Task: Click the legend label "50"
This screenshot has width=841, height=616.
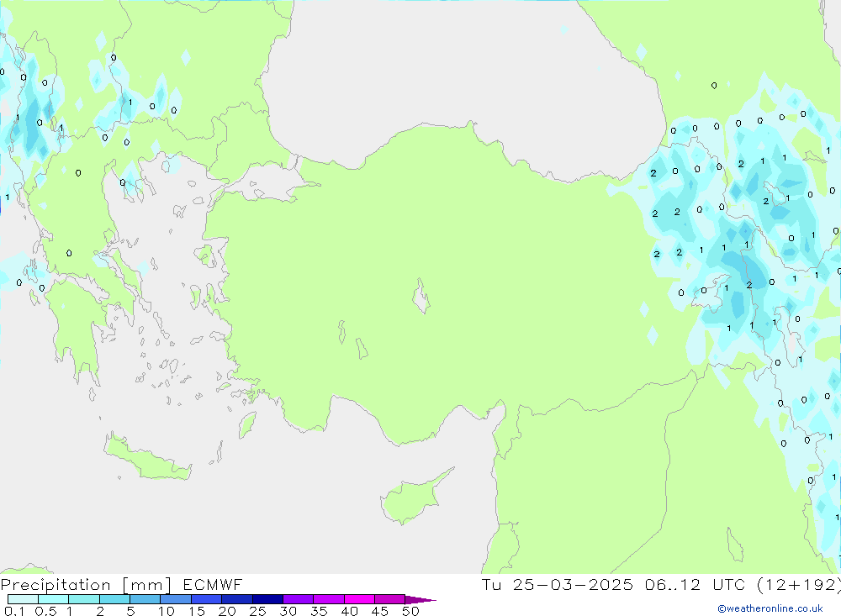Action: click(410, 611)
